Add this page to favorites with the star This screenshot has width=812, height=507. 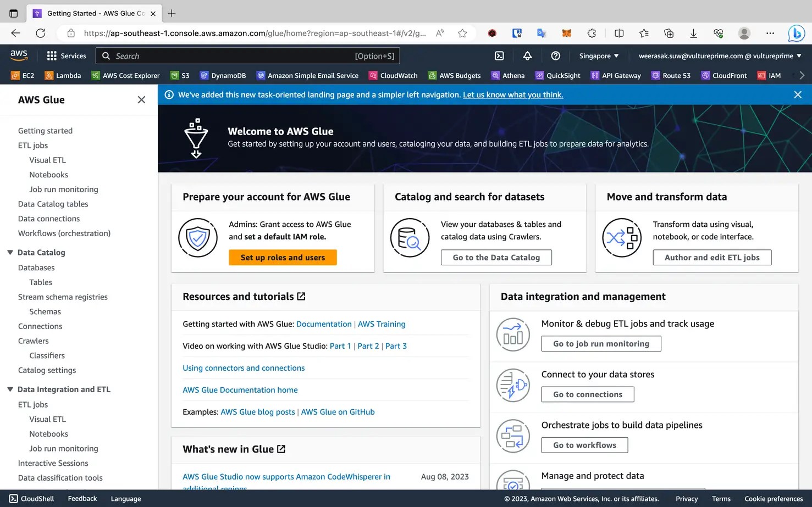coord(462,34)
